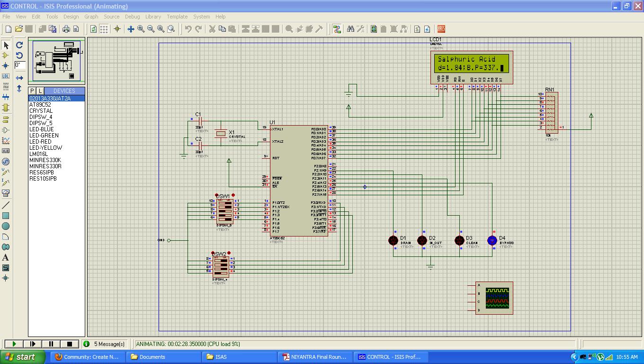Toggle the wire autorouter icon

tap(337, 29)
